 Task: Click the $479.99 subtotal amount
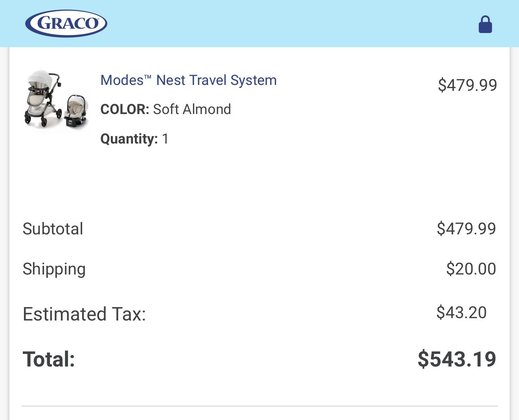[467, 228]
